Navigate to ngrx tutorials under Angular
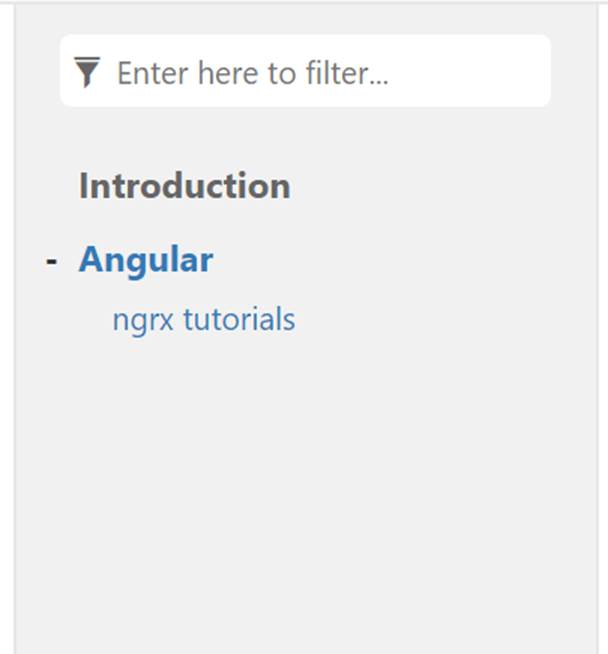 point(203,320)
